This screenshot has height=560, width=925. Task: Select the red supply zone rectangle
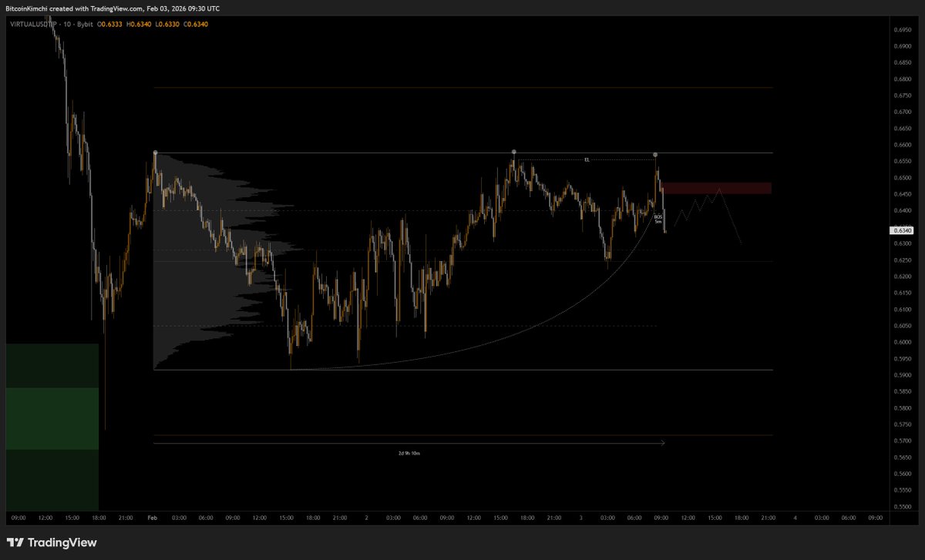click(x=717, y=188)
